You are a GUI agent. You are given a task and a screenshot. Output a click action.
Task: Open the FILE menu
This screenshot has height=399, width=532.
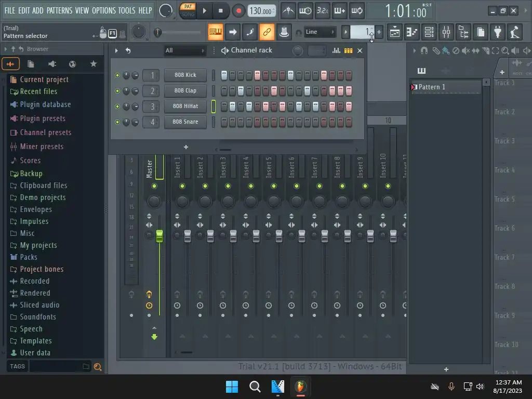tap(10, 10)
